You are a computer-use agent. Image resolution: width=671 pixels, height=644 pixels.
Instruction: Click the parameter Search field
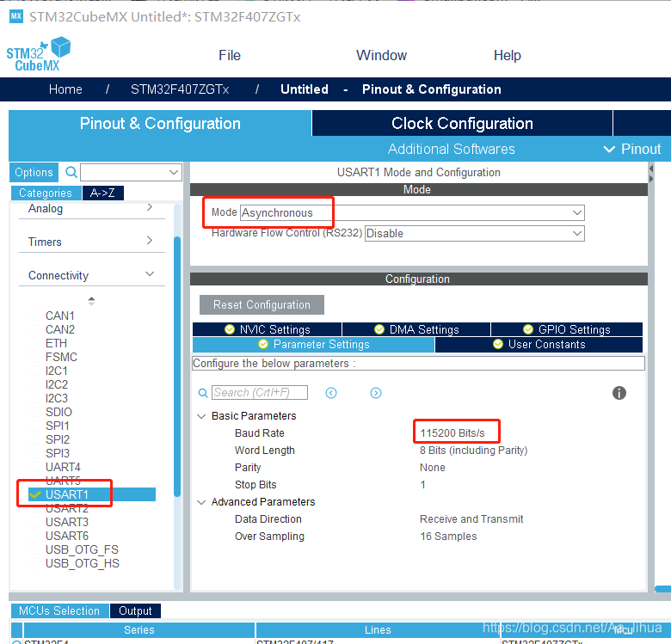click(x=259, y=393)
